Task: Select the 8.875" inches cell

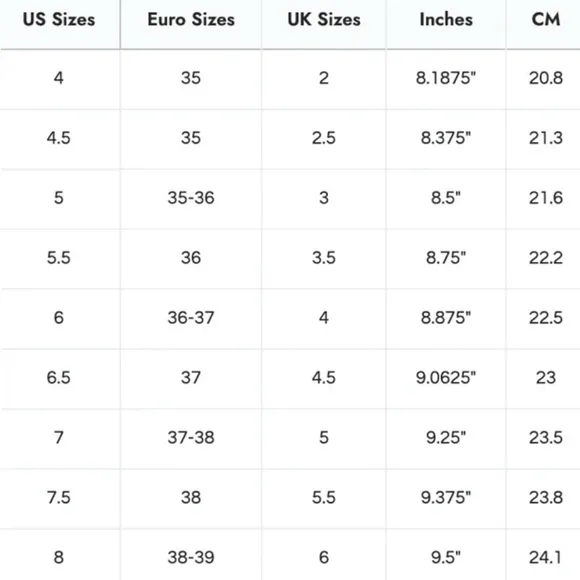Action: pyautogui.click(x=446, y=318)
